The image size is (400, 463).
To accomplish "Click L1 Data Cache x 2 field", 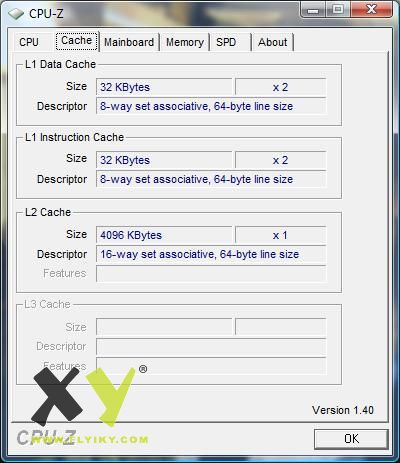I will pyautogui.click(x=280, y=87).
